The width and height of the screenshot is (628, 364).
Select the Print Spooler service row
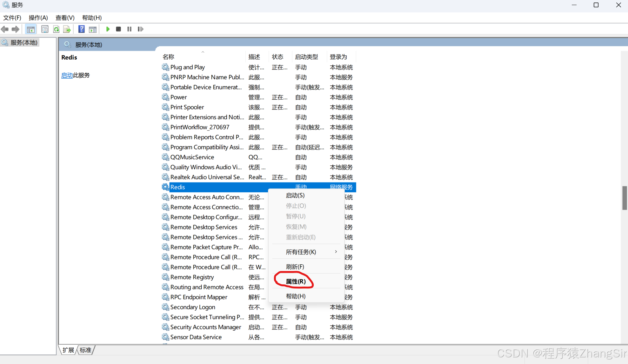187,107
